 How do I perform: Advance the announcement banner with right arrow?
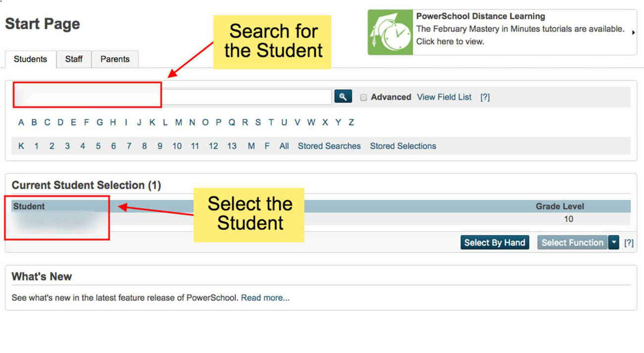click(x=633, y=33)
